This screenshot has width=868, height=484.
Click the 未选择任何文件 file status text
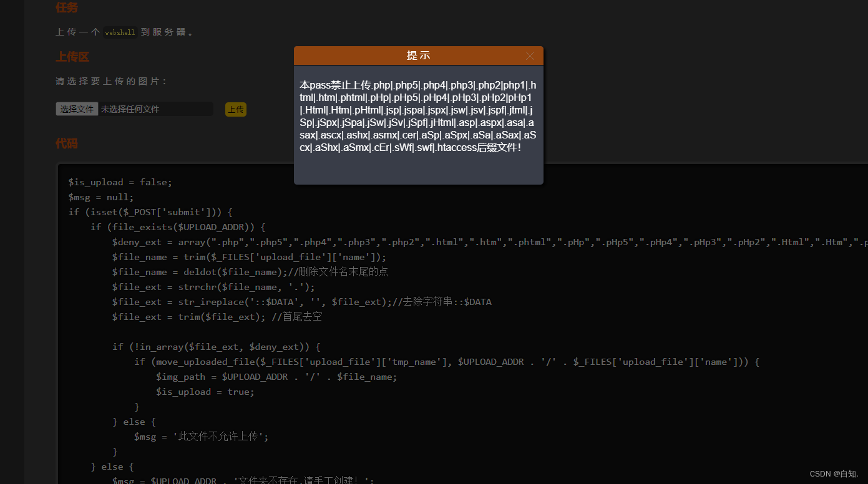click(130, 109)
